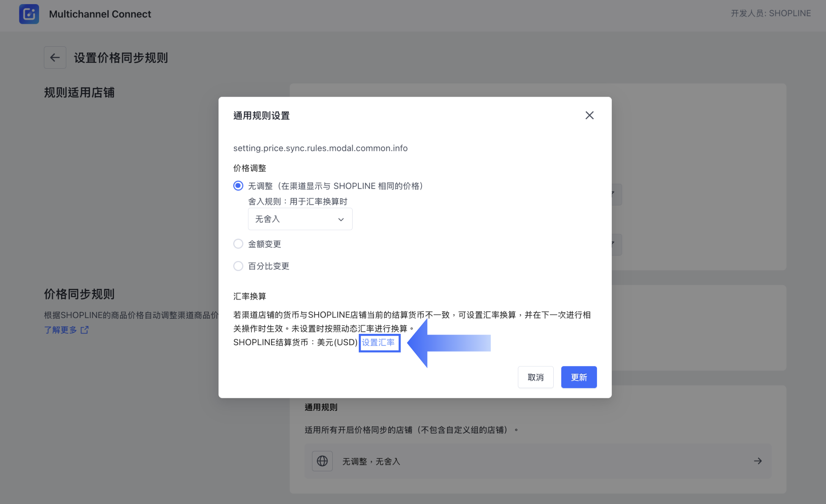
Task: Click the external link icon beside 了解更多
Action: pyautogui.click(x=85, y=330)
